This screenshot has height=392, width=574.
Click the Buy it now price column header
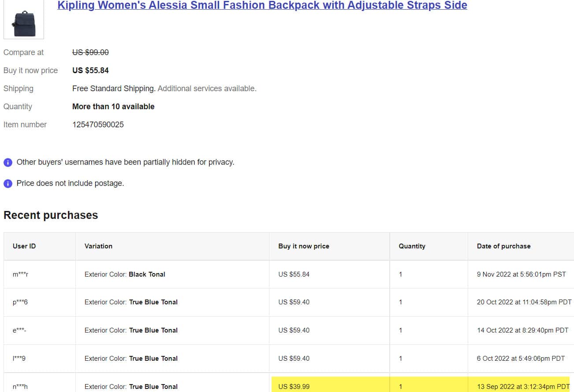point(304,246)
